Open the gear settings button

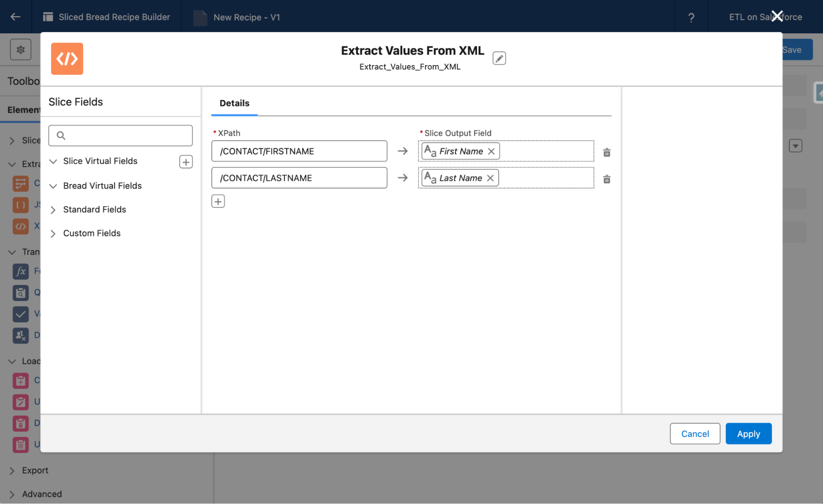21,50
